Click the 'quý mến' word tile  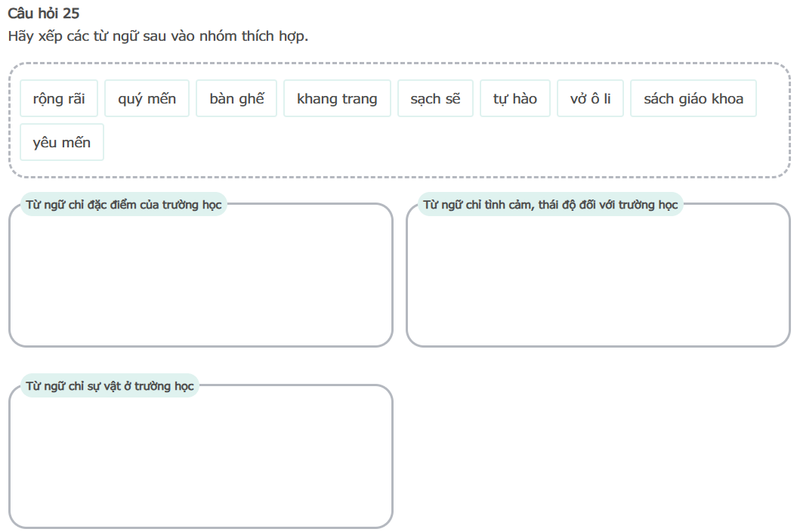(x=147, y=99)
